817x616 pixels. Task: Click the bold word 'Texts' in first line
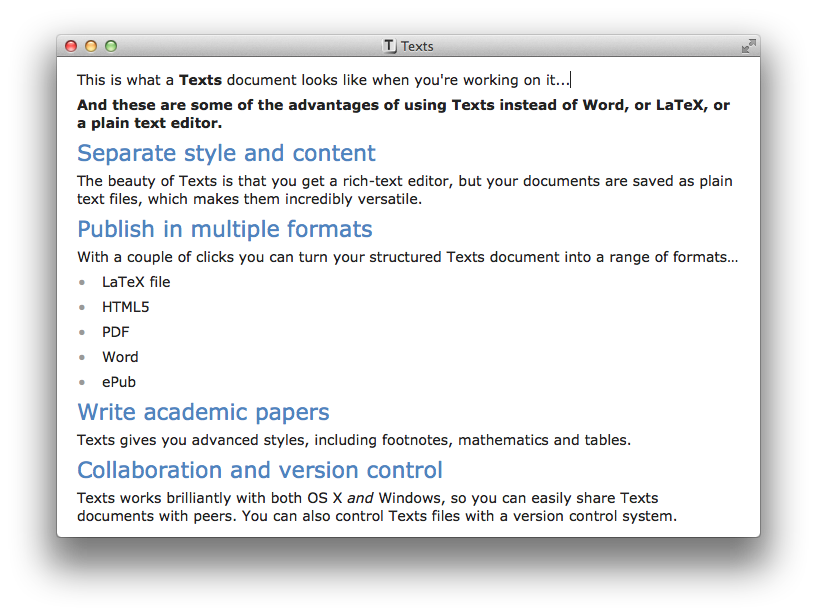pyautogui.click(x=201, y=80)
